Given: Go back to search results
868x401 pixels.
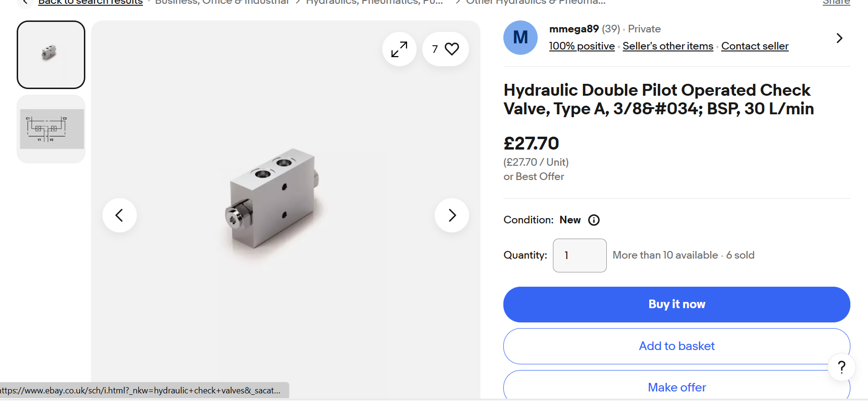Looking at the screenshot, I should click(90, 2).
